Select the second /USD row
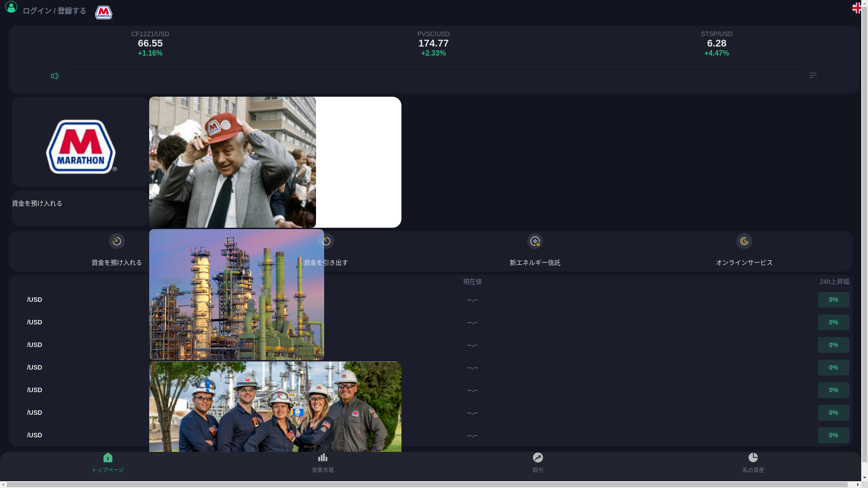The height and width of the screenshot is (488, 868). click(x=430, y=322)
